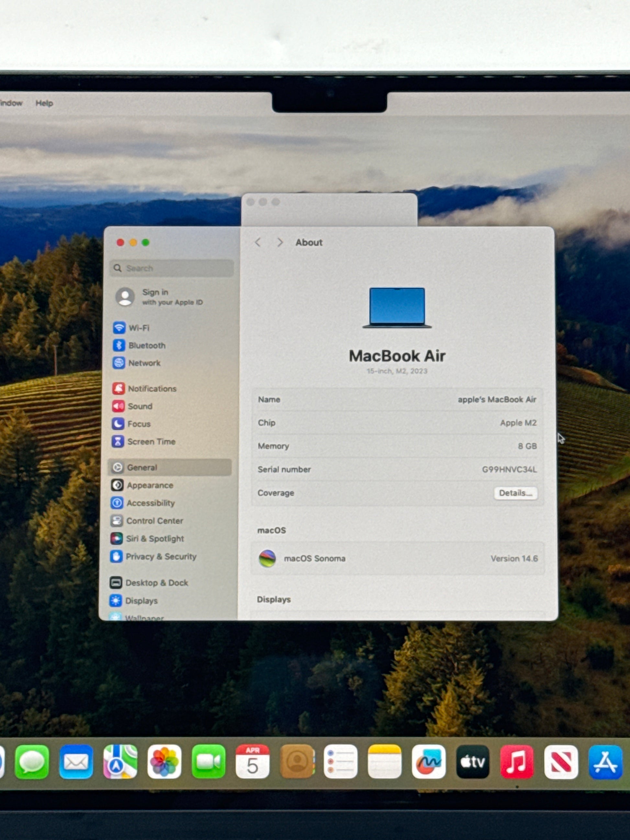Open Calendar showing Apr 5
Screen dimensions: 630x840
pos(252,762)
